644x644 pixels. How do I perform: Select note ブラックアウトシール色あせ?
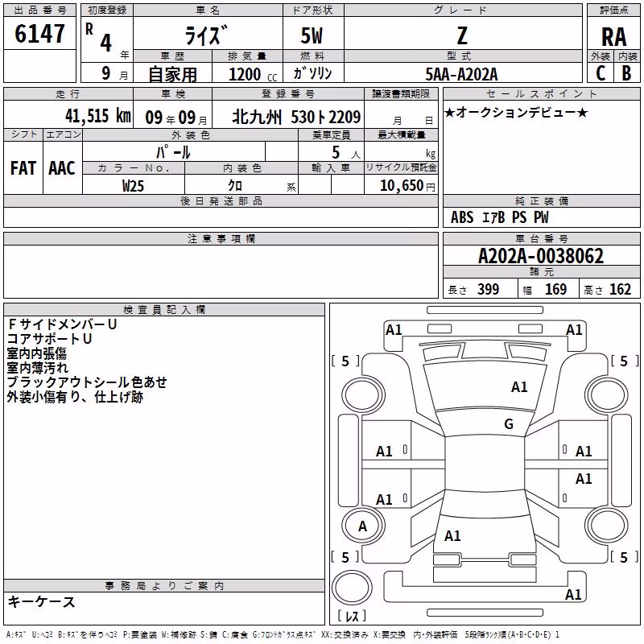(x=87, y=382)
